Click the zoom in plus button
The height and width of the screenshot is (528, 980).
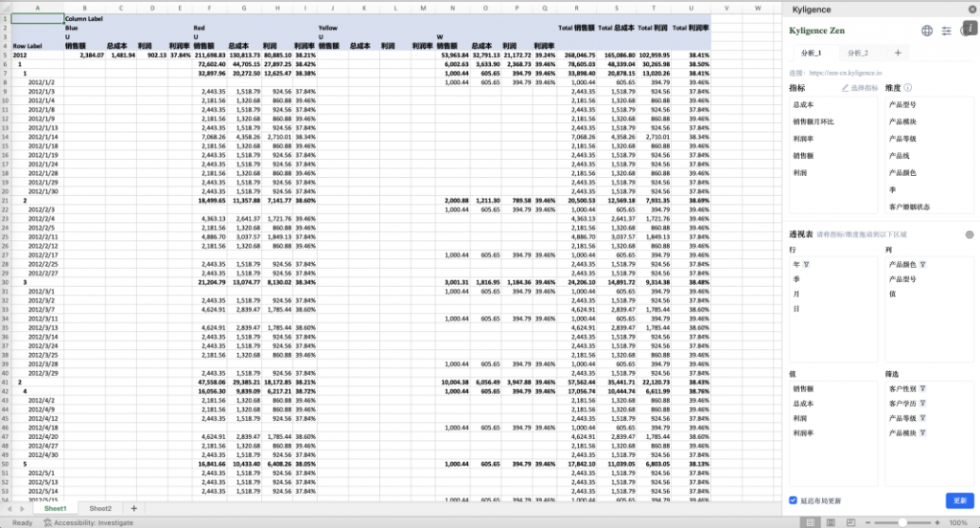tap(937, 522)
